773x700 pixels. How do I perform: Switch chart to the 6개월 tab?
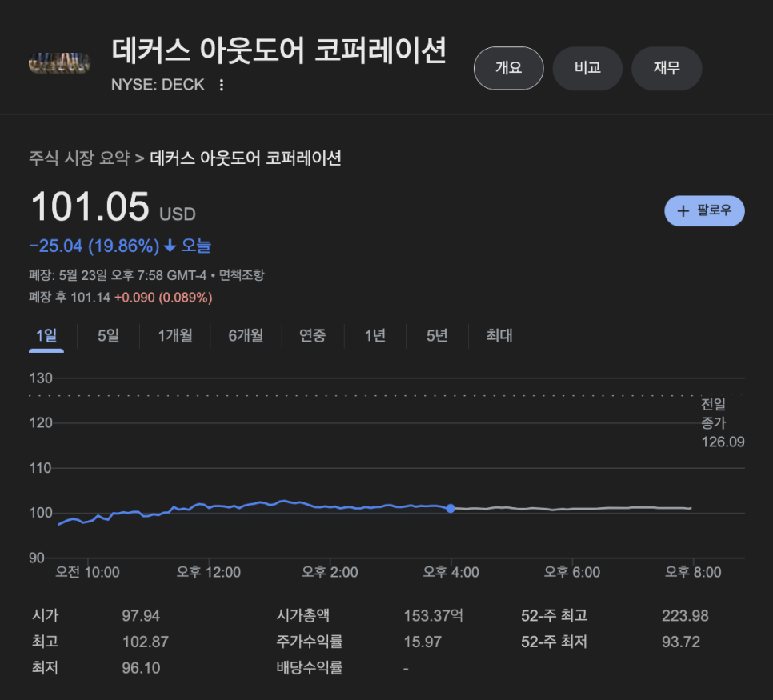[x=246, y=336]
